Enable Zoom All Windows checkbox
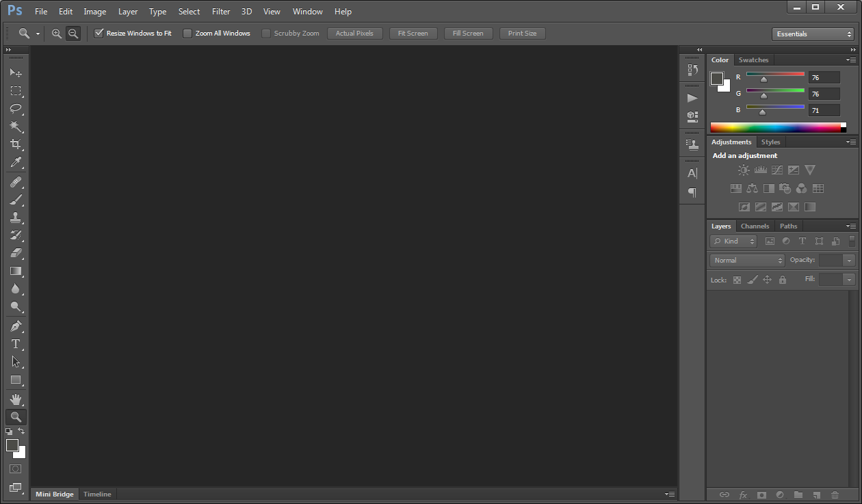 point(187,34)
